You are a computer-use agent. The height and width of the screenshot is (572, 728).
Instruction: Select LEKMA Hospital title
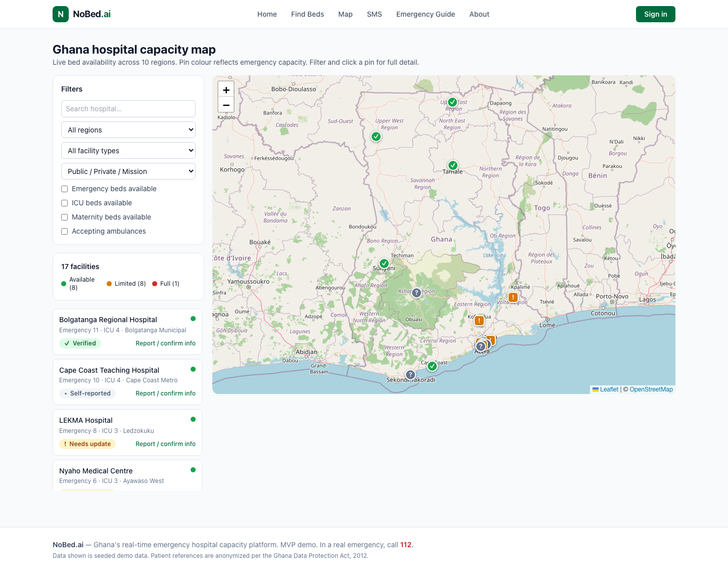[86, 420]
